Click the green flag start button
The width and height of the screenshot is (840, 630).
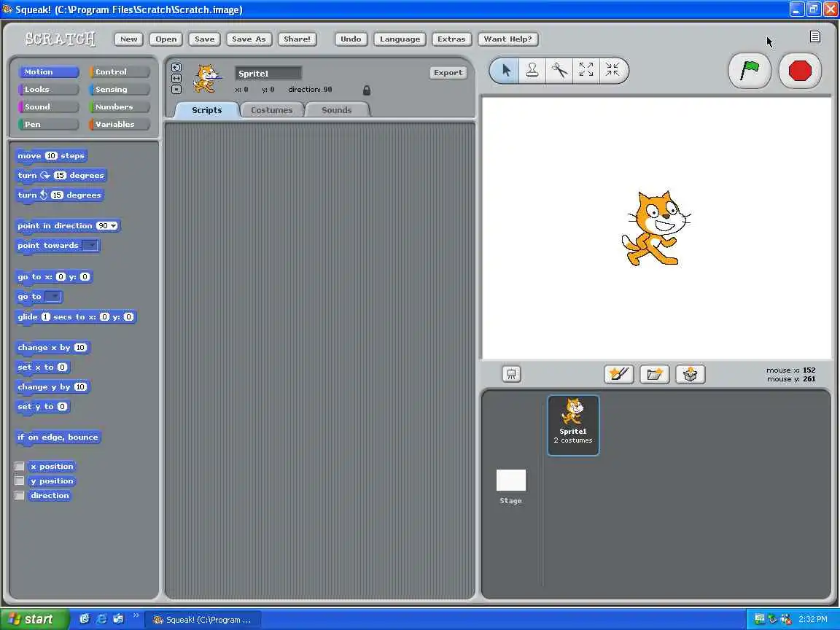tap(750, 70)
